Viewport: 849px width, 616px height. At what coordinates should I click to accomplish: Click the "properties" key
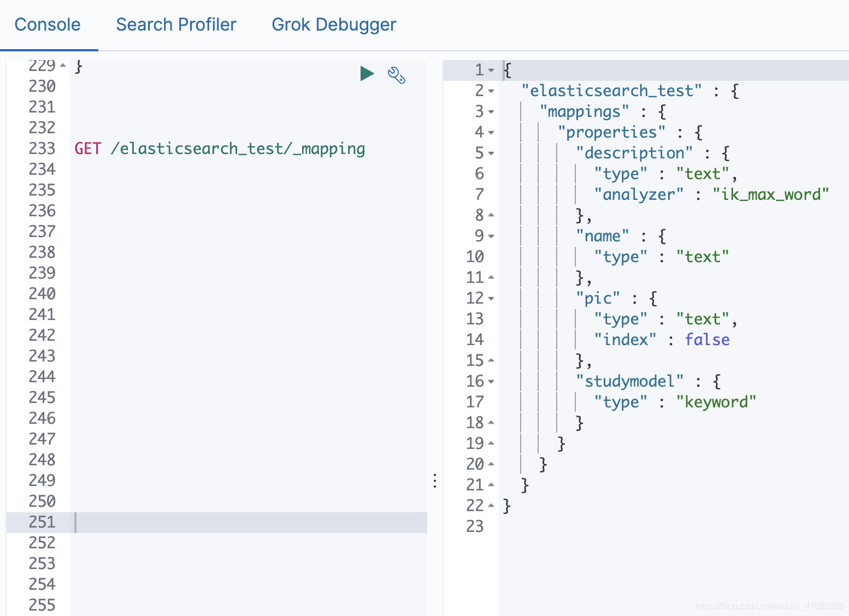[x=612, y=132]
